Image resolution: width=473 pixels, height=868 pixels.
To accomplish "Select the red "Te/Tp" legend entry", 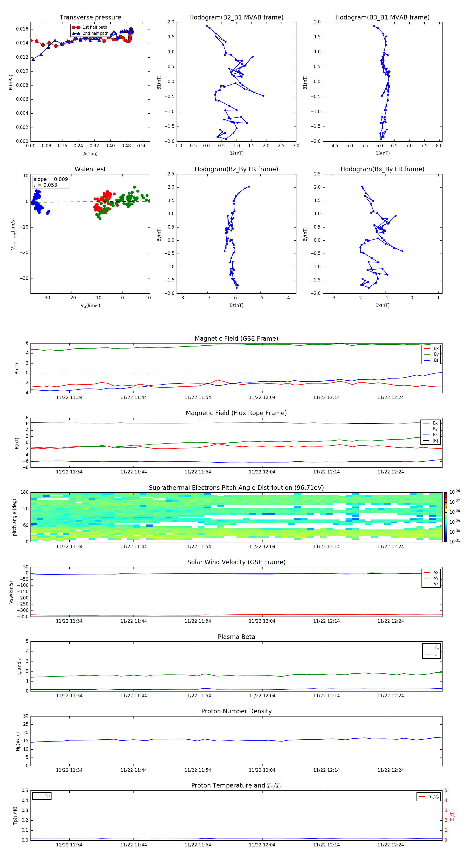I will 429,796.
